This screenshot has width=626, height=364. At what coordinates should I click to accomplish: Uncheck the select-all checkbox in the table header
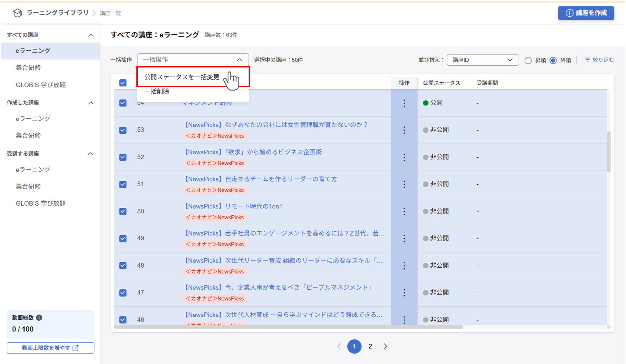(x=123, y=83)
